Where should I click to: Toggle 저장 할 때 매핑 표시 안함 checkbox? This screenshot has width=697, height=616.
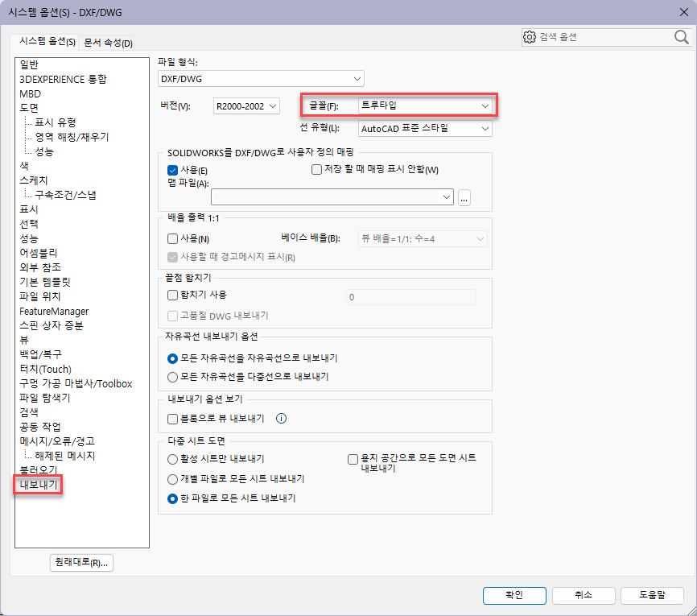click(x=316, y=169)
